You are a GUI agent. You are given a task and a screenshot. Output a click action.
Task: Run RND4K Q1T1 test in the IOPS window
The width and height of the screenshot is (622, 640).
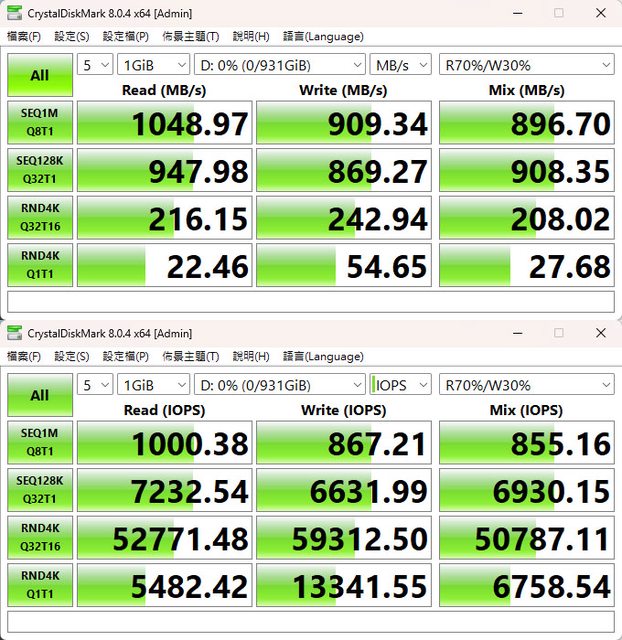(39, 587)
